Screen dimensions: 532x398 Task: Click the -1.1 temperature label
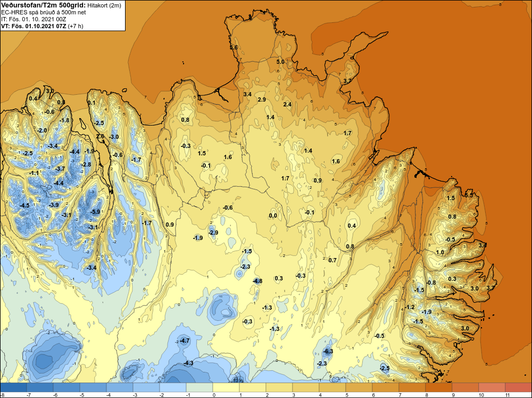[x=34, y=173]
